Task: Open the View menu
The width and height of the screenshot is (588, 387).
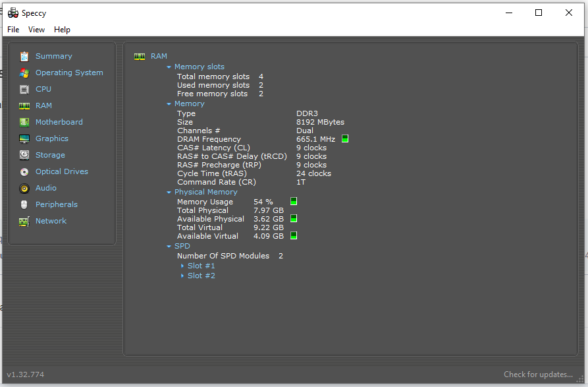Action: pos(36,30)
